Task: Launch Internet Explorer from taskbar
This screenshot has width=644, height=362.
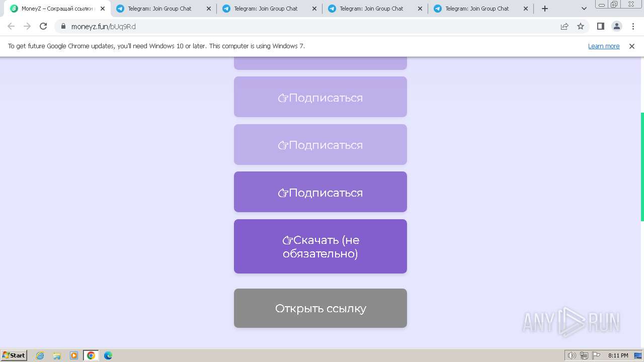Action: tap(40, 355)
